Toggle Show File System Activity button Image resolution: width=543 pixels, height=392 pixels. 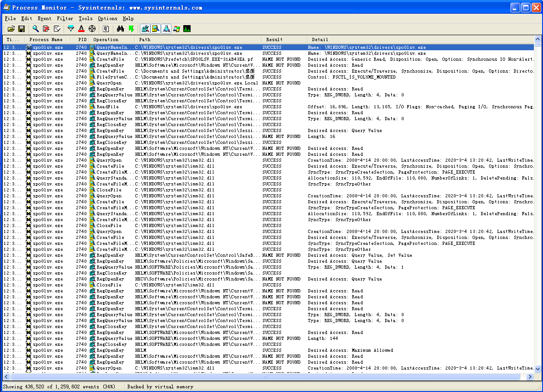pyautogui.click(x=155, y=29)
